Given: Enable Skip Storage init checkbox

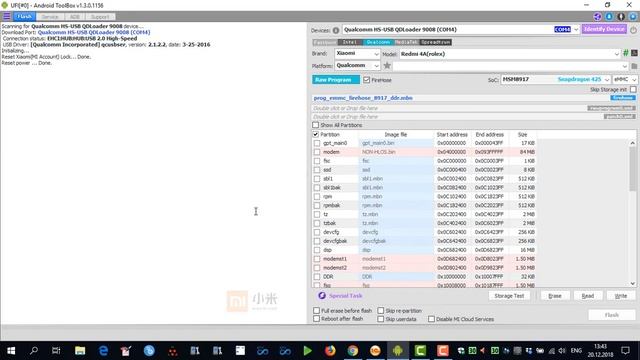Looking at the screenshot, I should (x=633, y=89).
